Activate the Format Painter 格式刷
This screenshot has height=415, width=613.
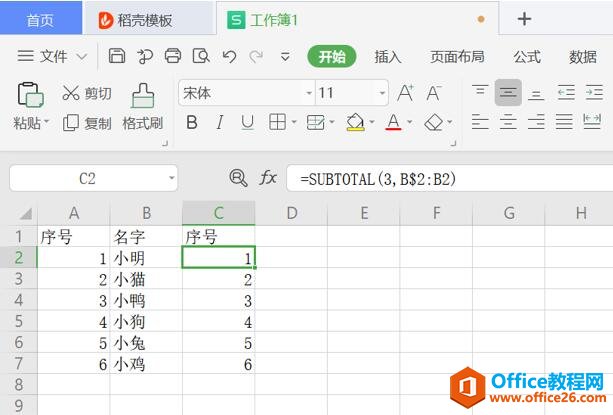coord(142,107)
